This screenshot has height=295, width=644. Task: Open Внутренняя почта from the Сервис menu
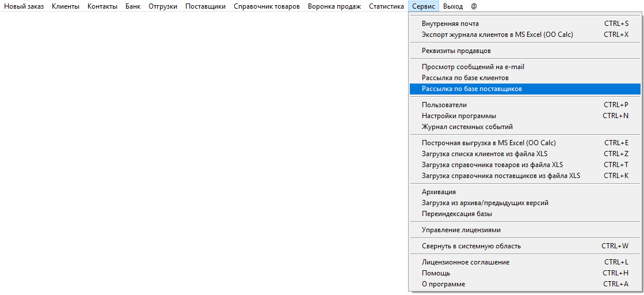pos(450,24)
